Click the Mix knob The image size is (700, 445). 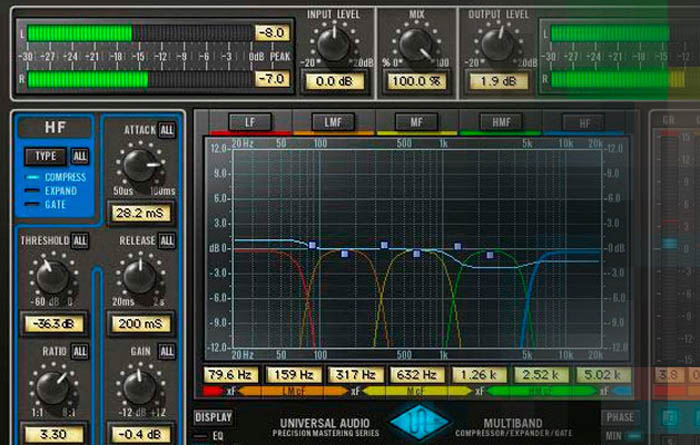[x=416, y=42]
